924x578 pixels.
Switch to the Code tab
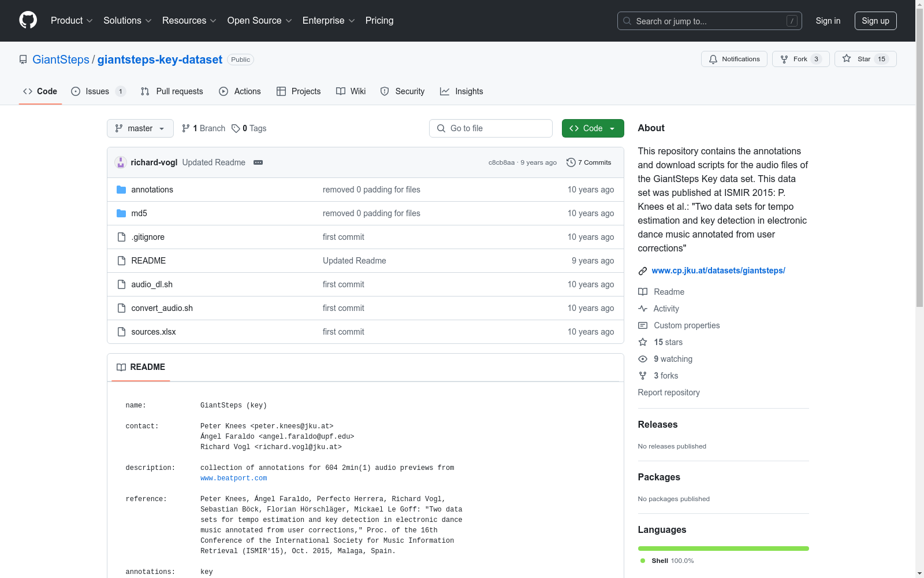(x=40, y=91)
